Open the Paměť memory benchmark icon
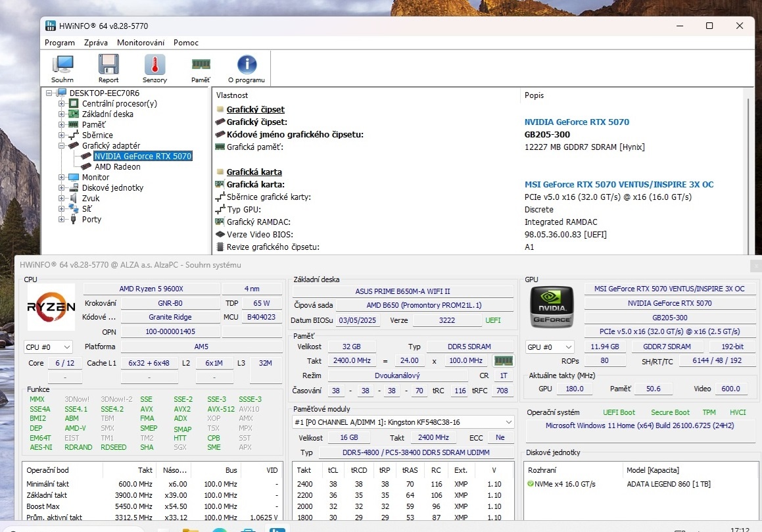Screen dimensions: 762x532 (200, 66)
